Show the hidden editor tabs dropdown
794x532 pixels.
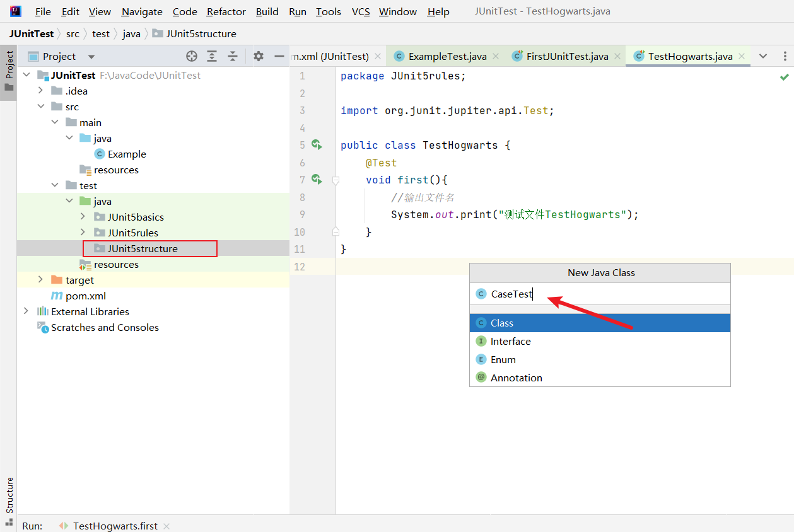click(x=763, y=56)
